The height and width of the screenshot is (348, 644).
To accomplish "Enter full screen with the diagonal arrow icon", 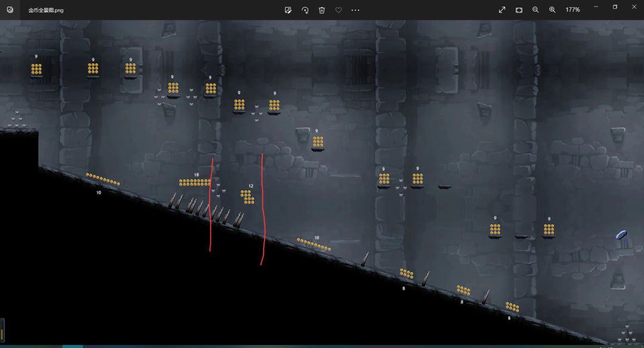I will point(502,10).
